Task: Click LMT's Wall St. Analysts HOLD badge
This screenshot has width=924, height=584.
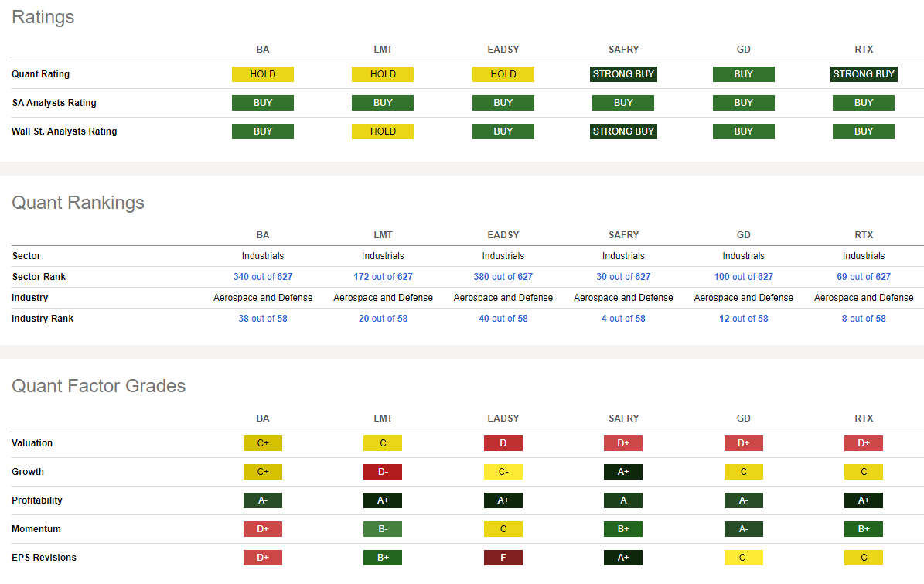Action: [x=383, y=131]
